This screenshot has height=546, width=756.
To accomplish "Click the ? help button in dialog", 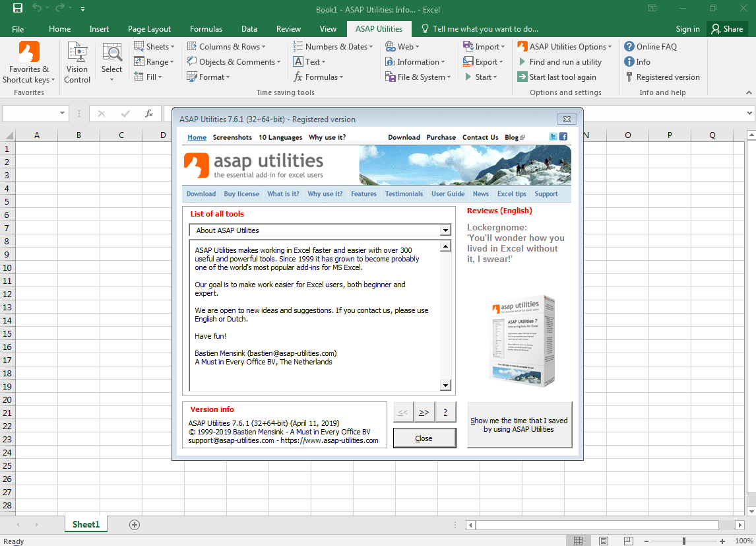I will pos(445,413).
